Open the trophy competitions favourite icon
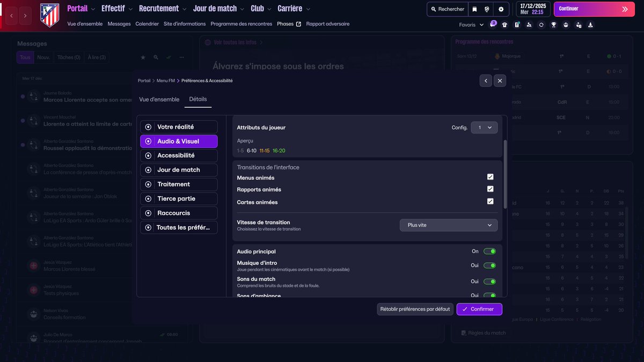 coord(554,25)
